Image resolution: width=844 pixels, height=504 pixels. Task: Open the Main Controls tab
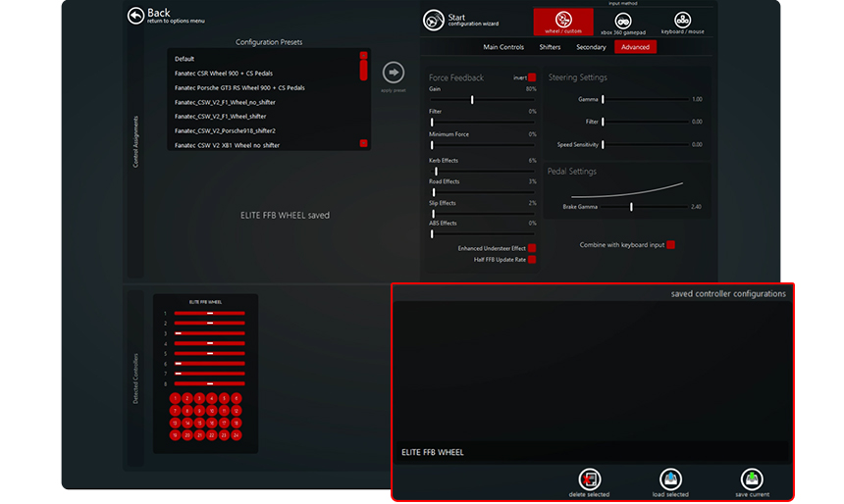(504, 47)
